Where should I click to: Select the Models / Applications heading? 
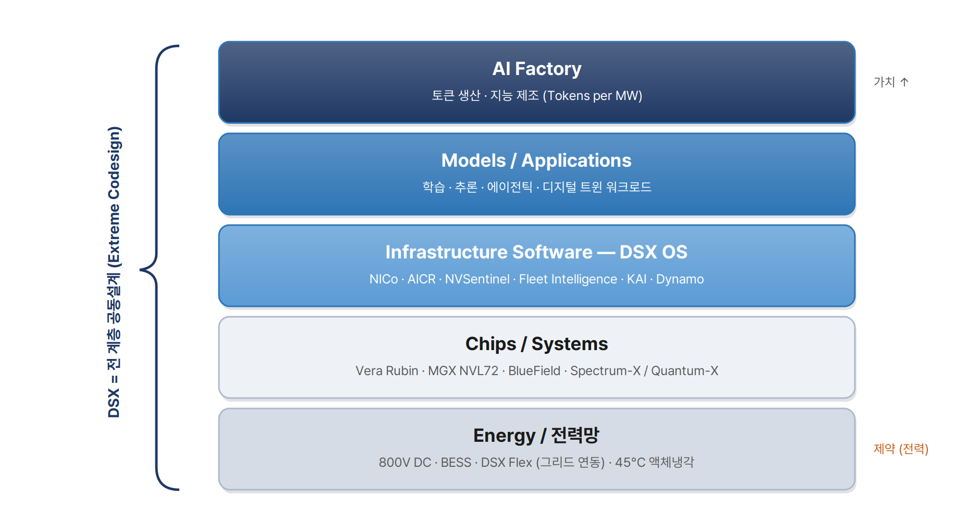tap(536, 160)
